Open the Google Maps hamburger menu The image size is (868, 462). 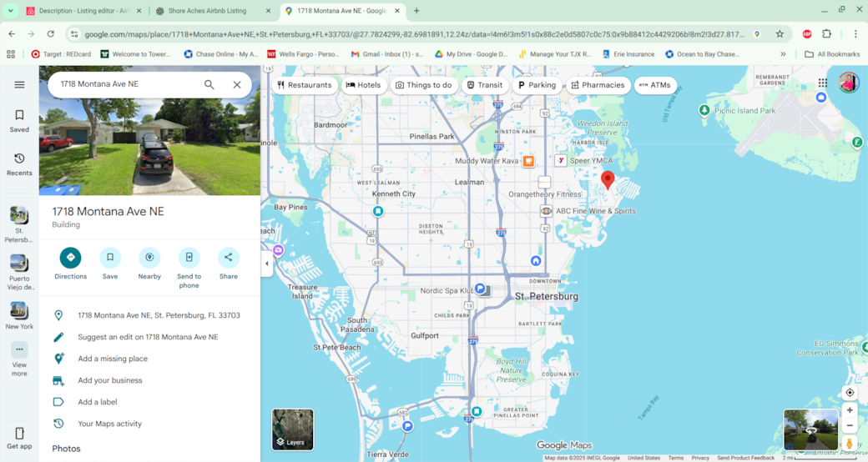[19, 84]
